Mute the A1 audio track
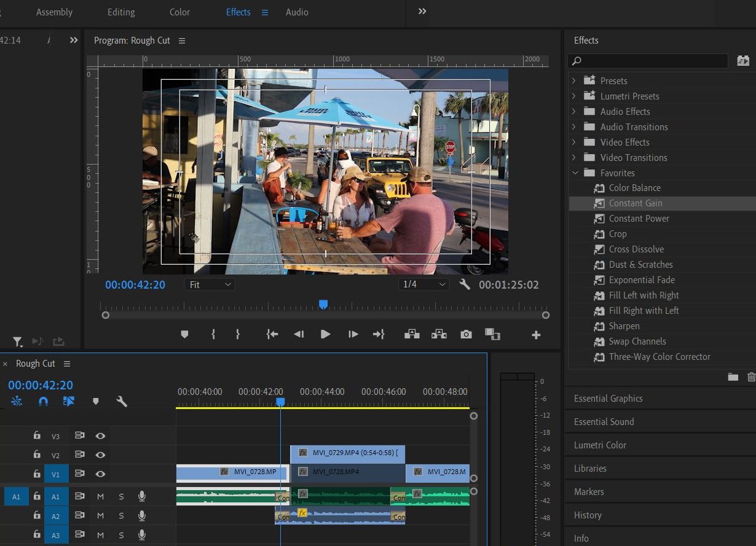 101,496
